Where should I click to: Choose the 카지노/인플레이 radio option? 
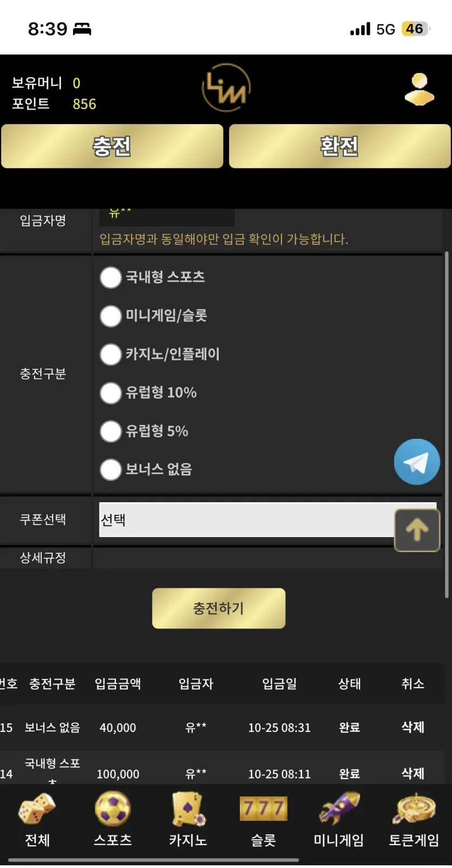coord(110,354)
